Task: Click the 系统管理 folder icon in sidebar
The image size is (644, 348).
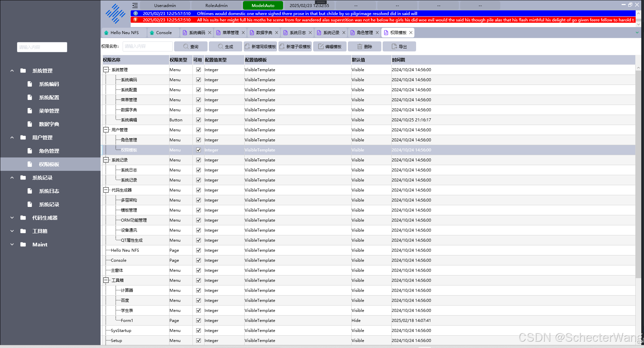Action: tap(23, 71)
